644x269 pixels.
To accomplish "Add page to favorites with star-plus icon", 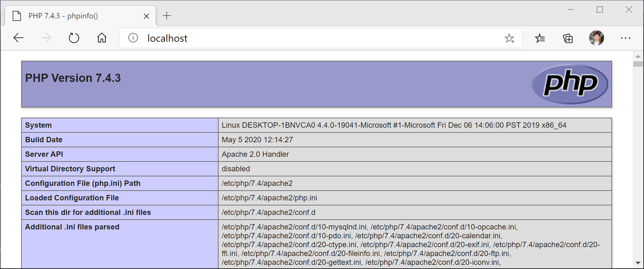I will pos(509,38).
